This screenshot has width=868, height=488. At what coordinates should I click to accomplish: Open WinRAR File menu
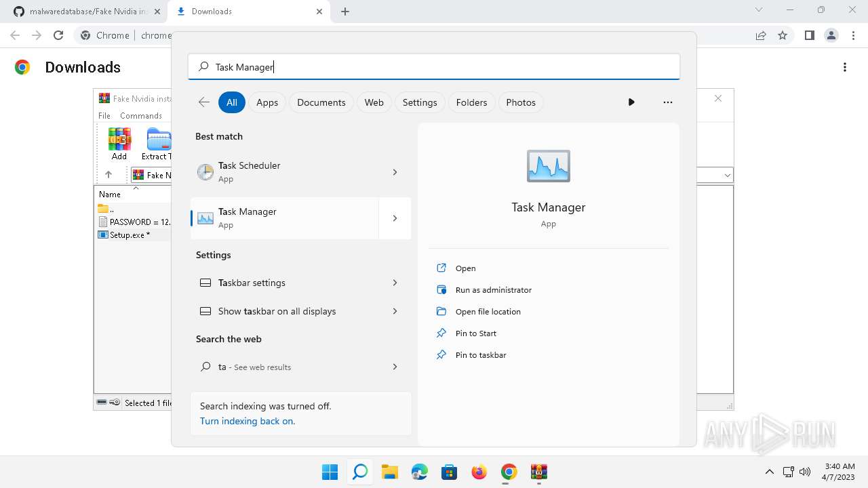point(104,116)
